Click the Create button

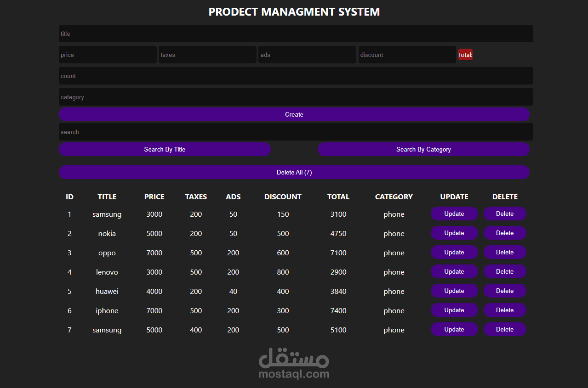(x=294, y=114)
